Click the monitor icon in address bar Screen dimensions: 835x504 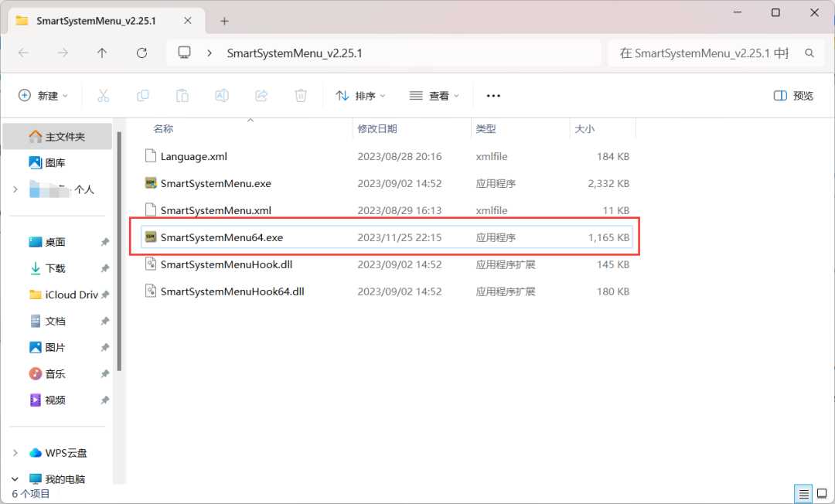pos(184,53)
